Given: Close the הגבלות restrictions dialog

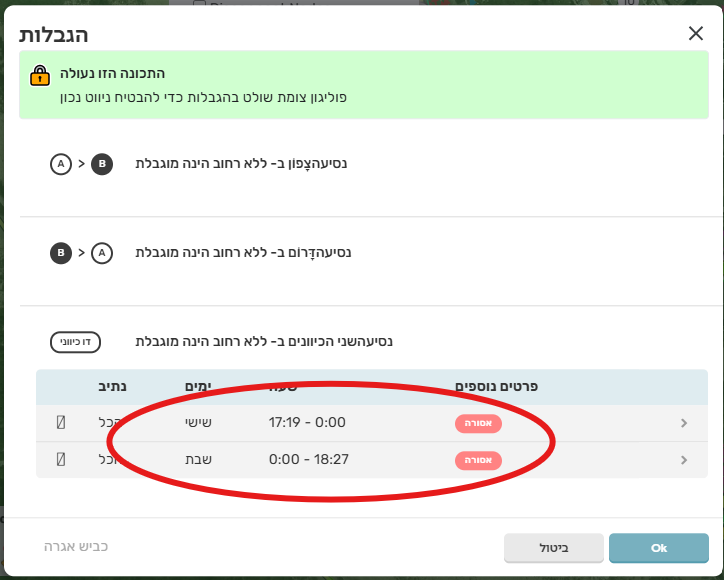Looking at the screenshot, I should coord(696,33).
